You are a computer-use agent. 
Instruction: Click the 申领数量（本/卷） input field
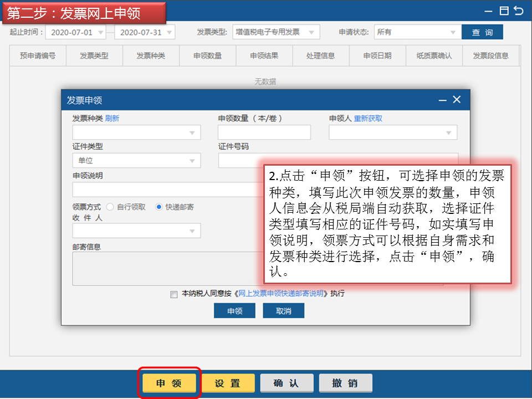(264, 132)
